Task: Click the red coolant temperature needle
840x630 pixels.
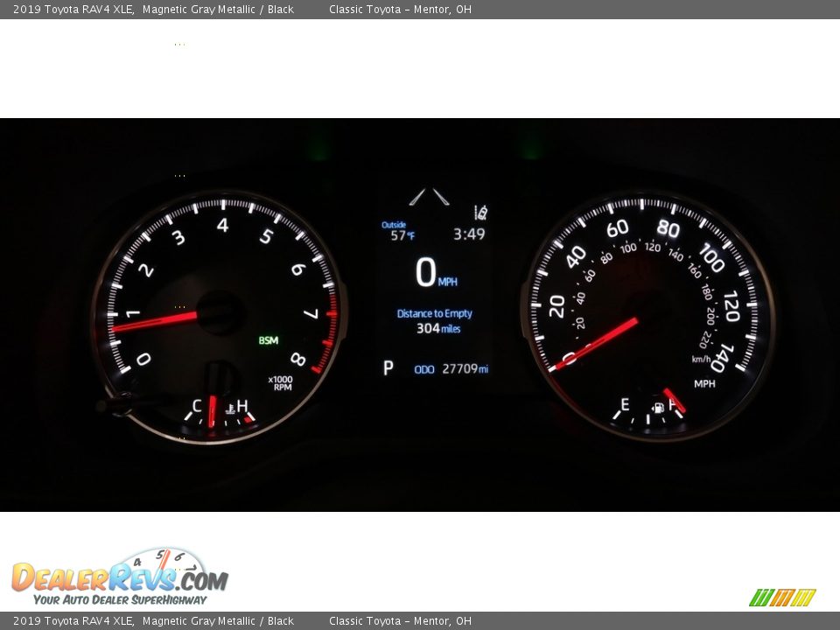Action: [212, 411]
